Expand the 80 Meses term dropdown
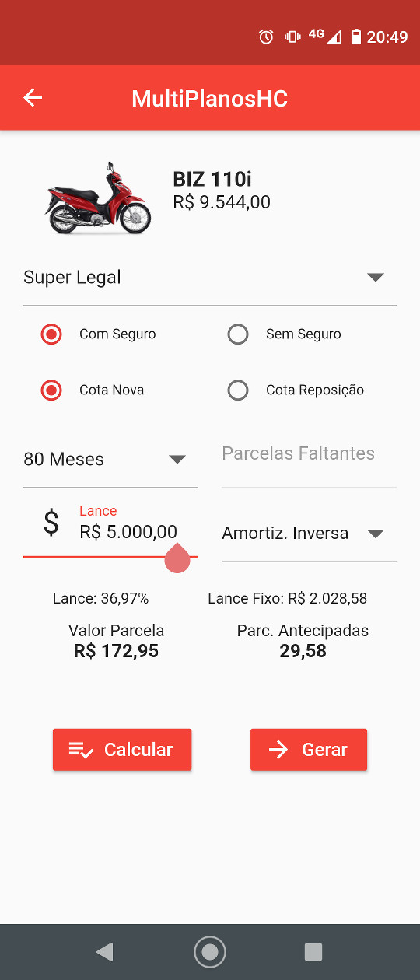 tap(110, 460)
